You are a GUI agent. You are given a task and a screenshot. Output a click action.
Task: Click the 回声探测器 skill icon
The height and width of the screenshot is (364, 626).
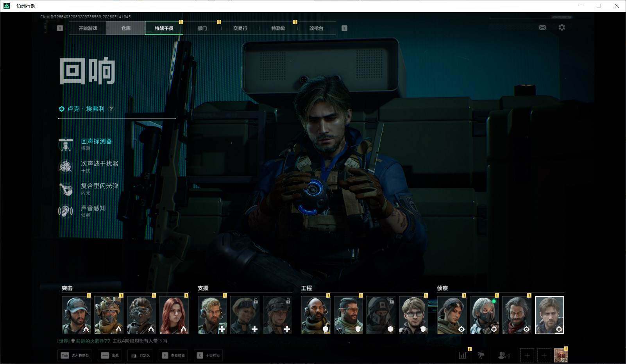pos(66,145)
